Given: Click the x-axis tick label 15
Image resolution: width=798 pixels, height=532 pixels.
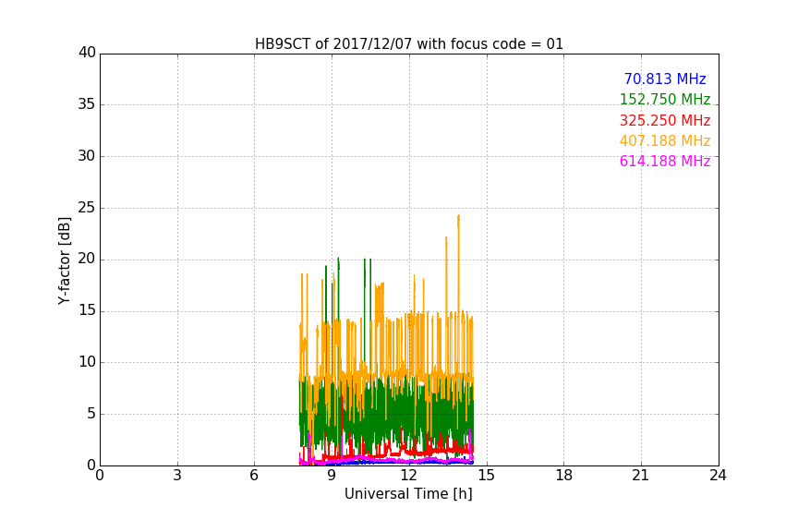Looking at the screenshot, I should 487,476.
